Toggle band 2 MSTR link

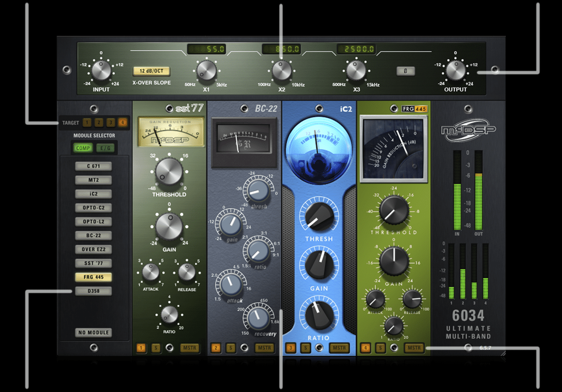(x=264, y=348)
